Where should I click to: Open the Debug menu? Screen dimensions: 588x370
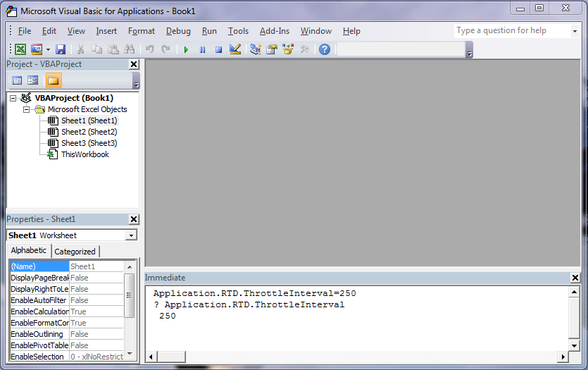[x=178, y=31]
